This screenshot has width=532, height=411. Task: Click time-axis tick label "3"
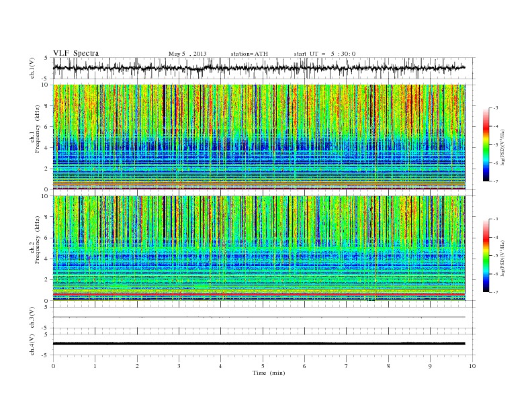pos(179,366)
